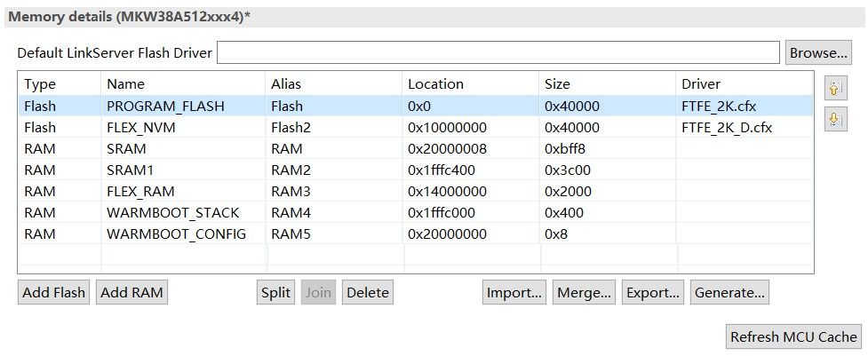Refresh the MCU Cache
Screen dimensions: 868x356
point(793,336)
